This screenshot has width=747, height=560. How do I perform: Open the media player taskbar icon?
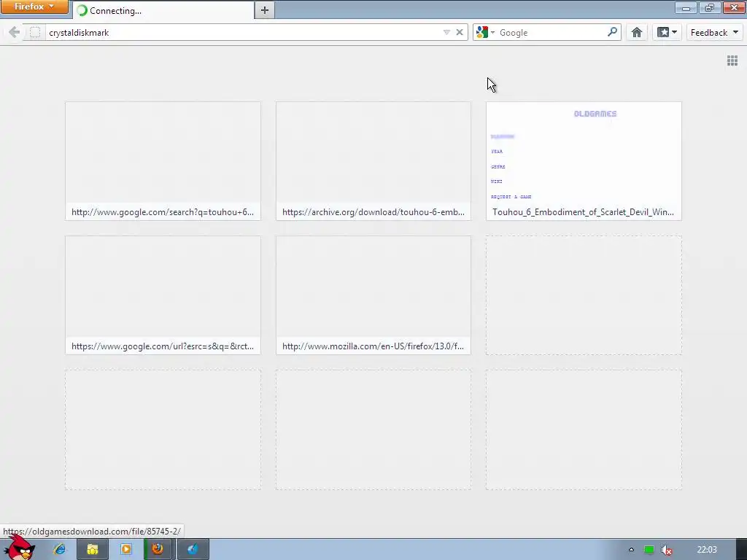[x=126, y=549]
